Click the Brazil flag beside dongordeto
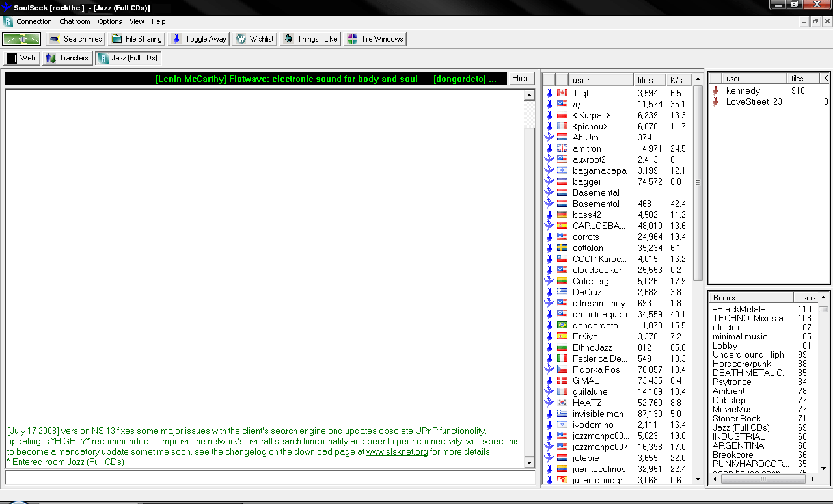833x504 pixels. coord(562,325)
